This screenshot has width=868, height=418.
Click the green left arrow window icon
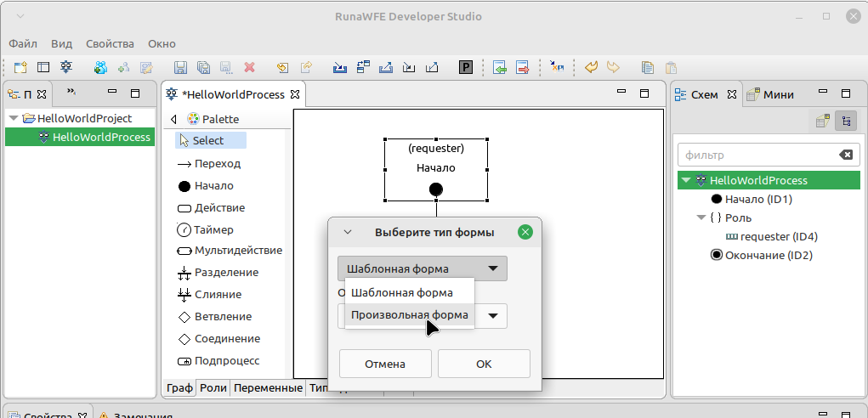tap(500, 67)
